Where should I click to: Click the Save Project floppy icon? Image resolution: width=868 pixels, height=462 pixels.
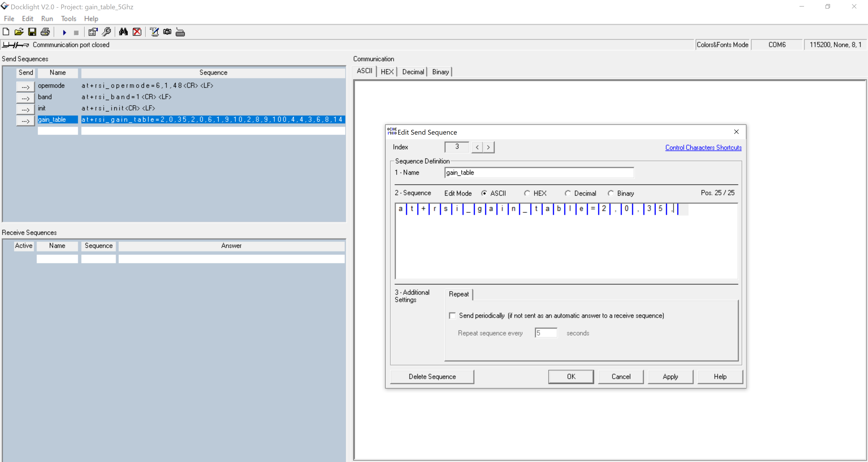click(x=32, y=32)
